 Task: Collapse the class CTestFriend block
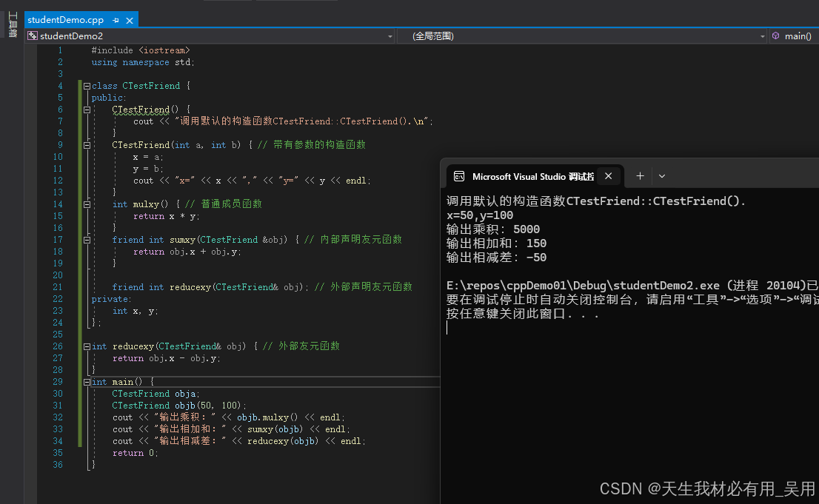[87, 86]
